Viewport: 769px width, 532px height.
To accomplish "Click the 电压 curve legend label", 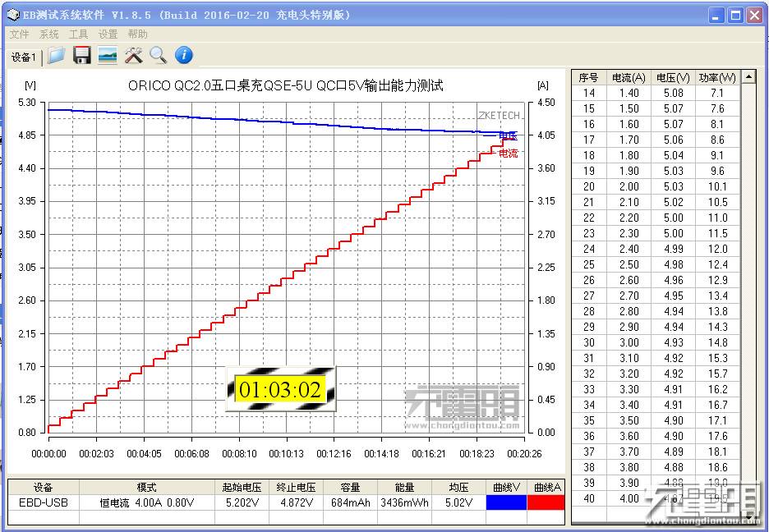I will [x=508, y=135].
